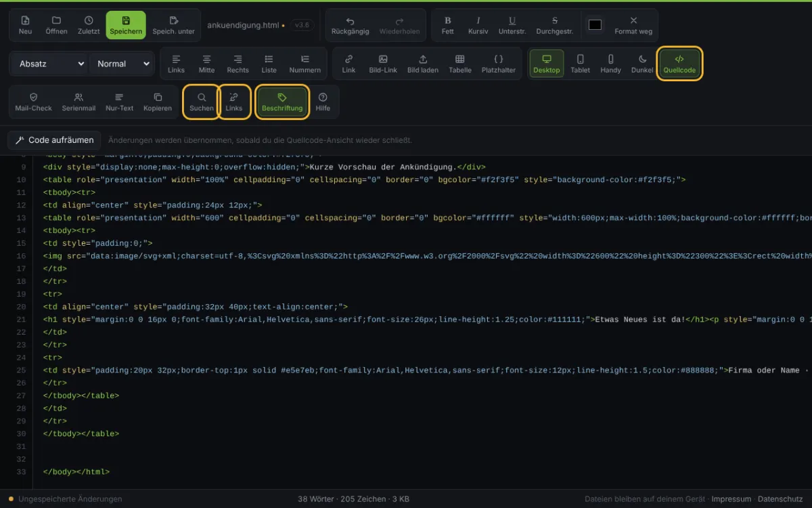Open the Serienmail mail merge
812x508 pixels.
pos(78,102)
